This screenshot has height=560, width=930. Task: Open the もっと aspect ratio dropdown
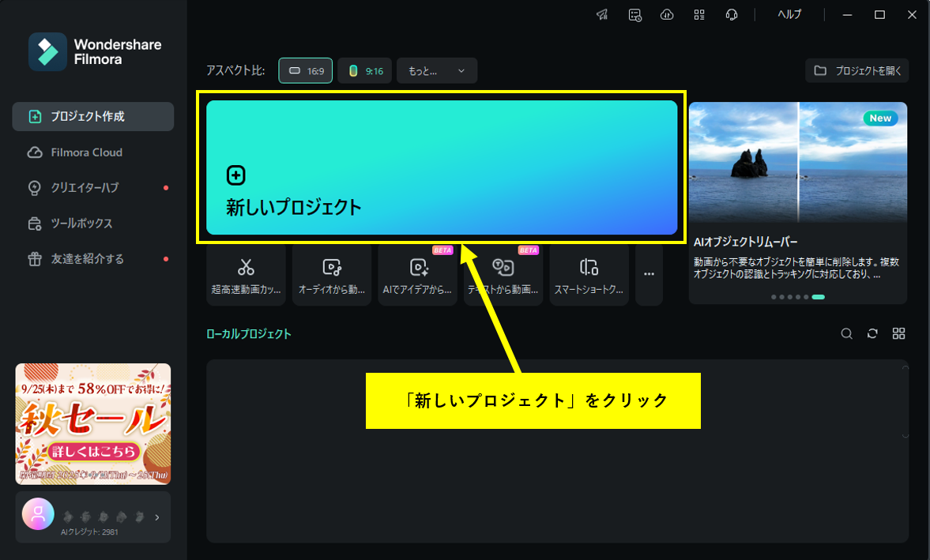click(436, 70)
